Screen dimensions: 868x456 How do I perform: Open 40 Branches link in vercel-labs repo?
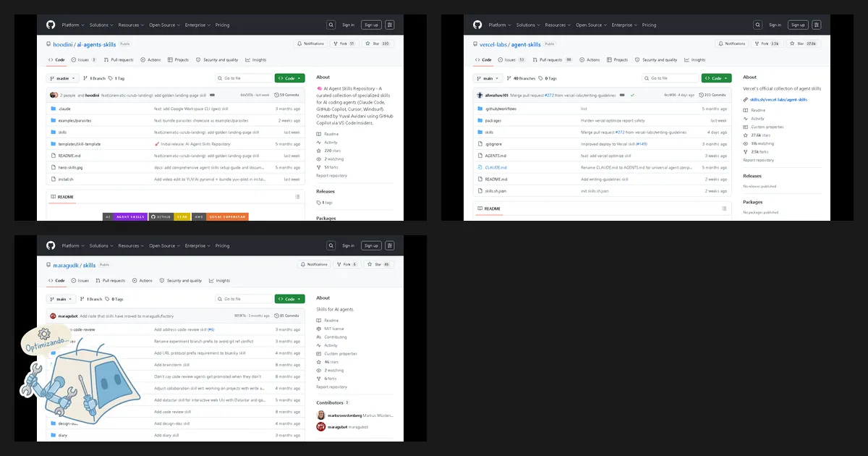tap(521, 78)
